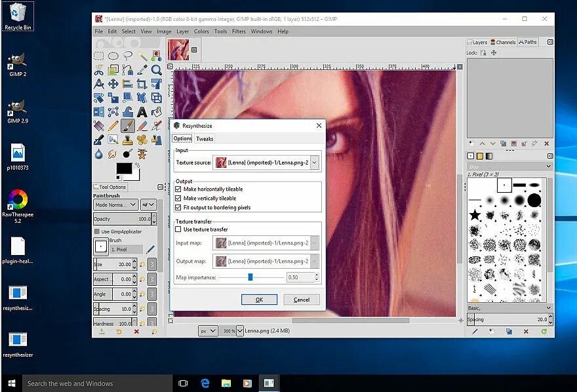Open the Windows menu
The height and width of the screenshot is (392, 577).
pyautogui.click(x=261, y=31)
